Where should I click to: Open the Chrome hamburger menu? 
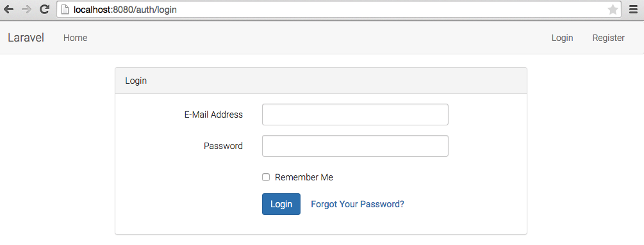(633, 10)
